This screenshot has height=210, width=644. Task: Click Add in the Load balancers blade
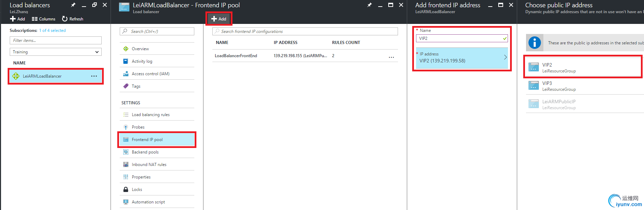pyautogui.click(x=17, y=19)
